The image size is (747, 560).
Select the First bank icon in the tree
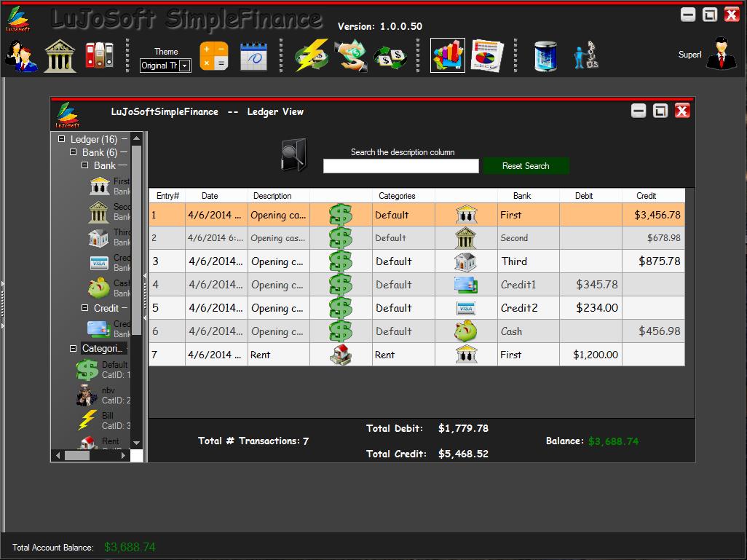point(100,186)
